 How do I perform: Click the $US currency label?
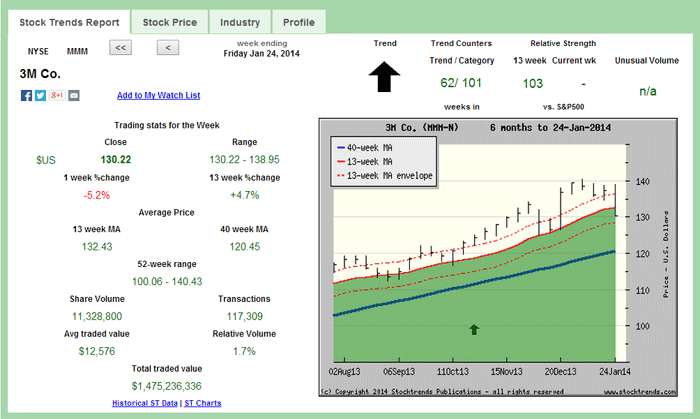click(x=46, y=160)
